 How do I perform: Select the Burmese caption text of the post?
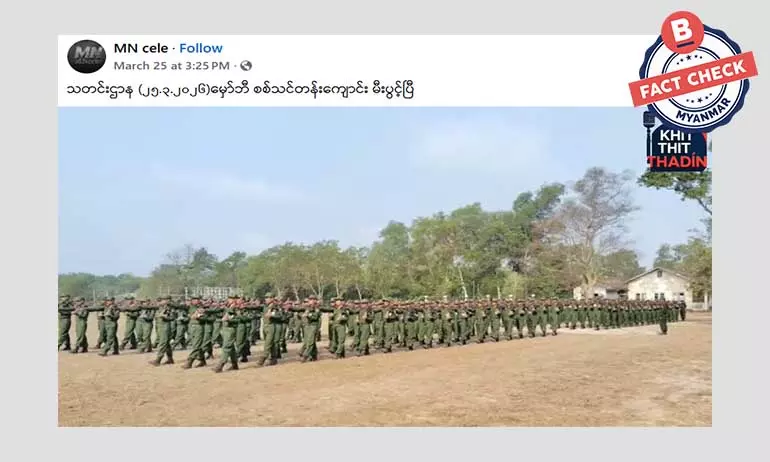(240, 90)
